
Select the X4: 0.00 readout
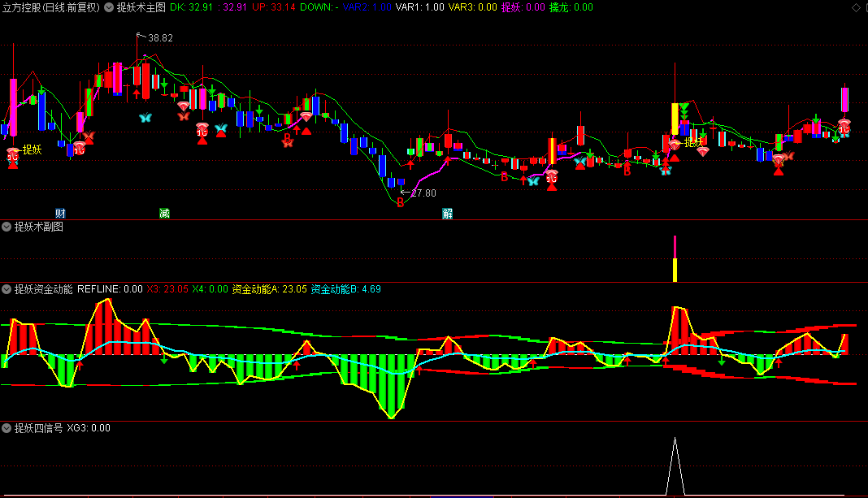210,289
